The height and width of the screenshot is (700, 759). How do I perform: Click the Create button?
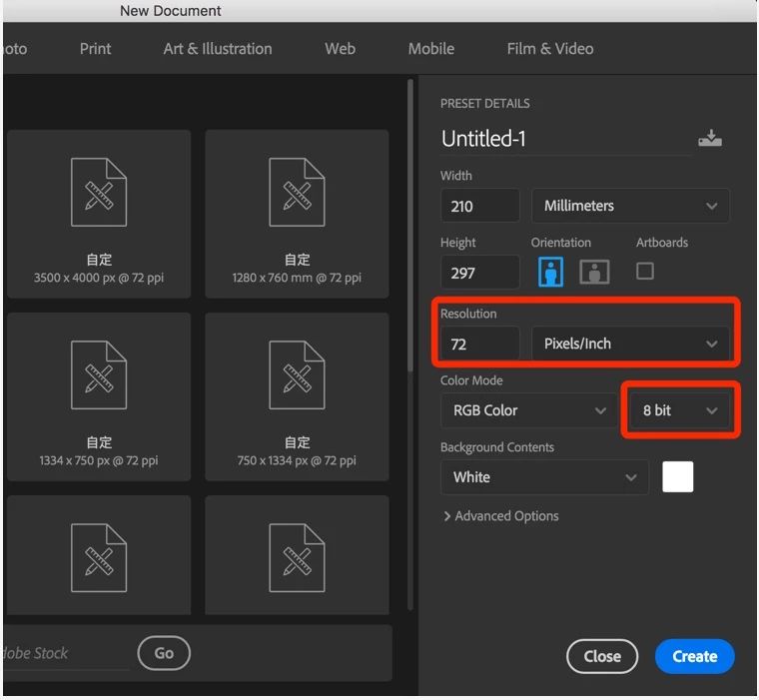(x=694, y=656)
